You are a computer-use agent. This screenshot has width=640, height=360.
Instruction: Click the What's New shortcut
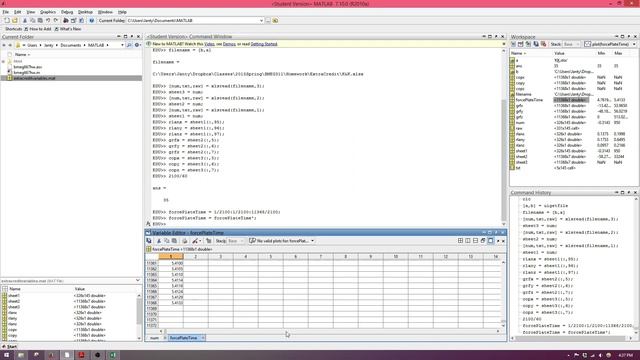click(68, 29)
